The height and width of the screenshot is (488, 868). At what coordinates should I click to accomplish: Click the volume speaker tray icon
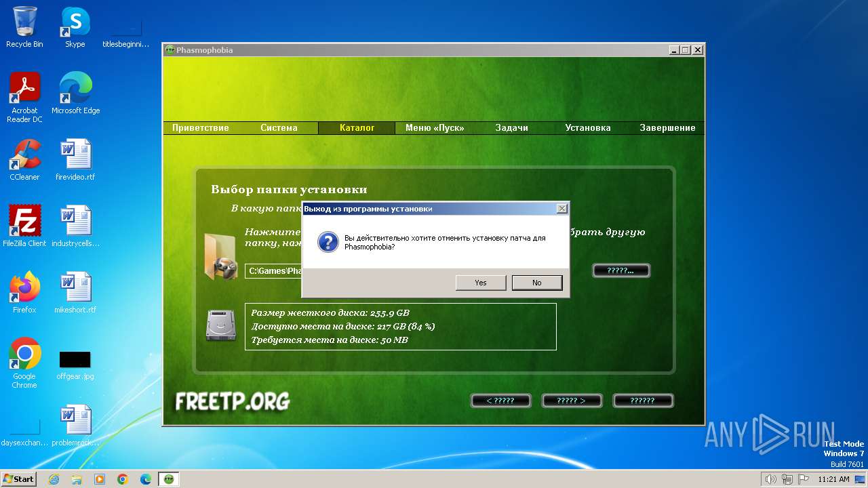(x=770, y=479)
